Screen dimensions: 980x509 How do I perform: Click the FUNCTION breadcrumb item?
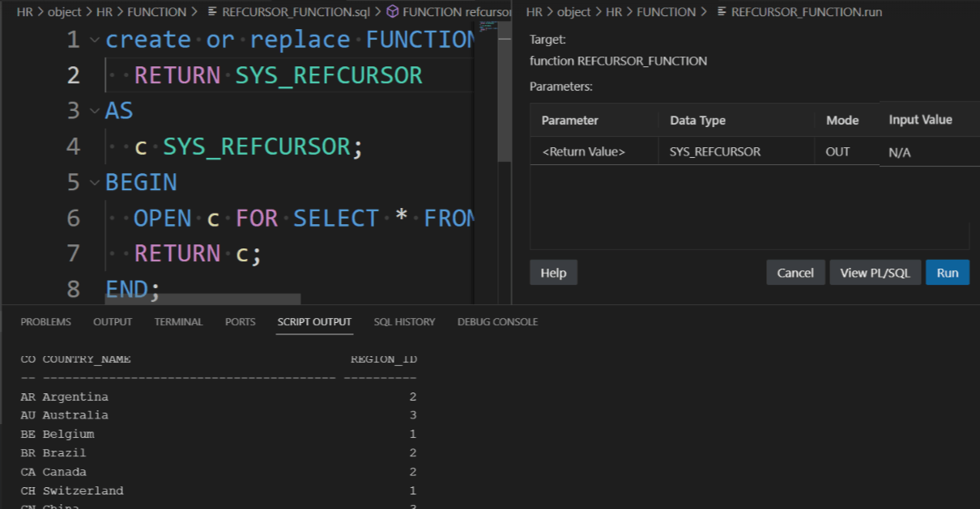[x=159, y=12]
